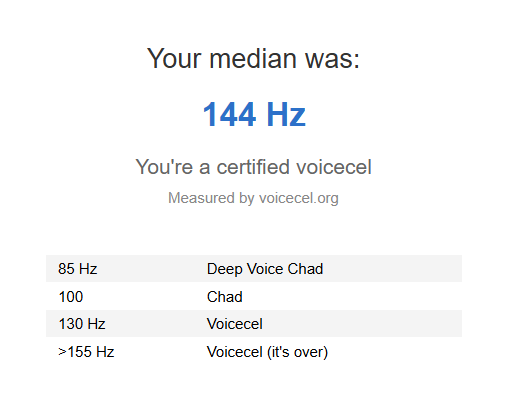Select the 'Voicecel' row label

click(235, 324)
